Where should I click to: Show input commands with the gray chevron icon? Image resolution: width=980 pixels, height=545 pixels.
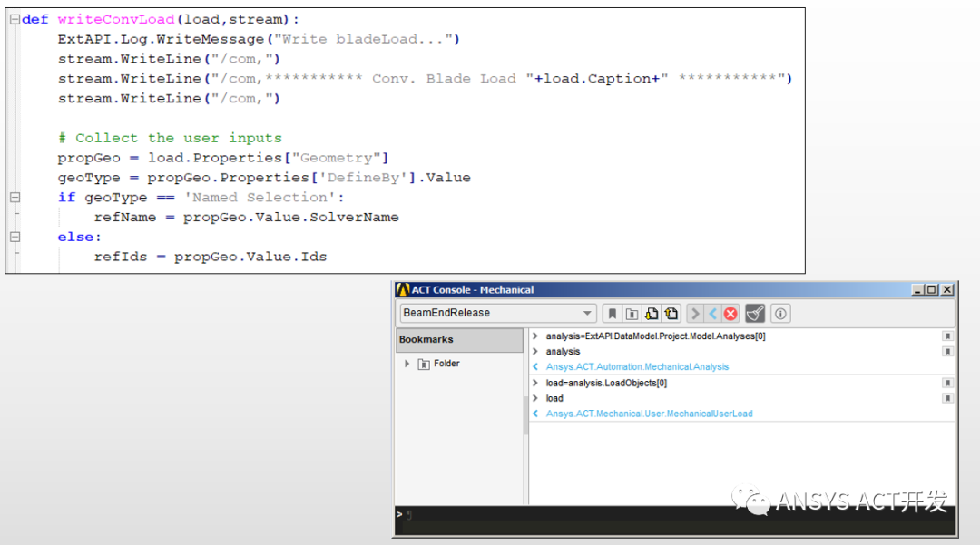(x=695, y=314)
